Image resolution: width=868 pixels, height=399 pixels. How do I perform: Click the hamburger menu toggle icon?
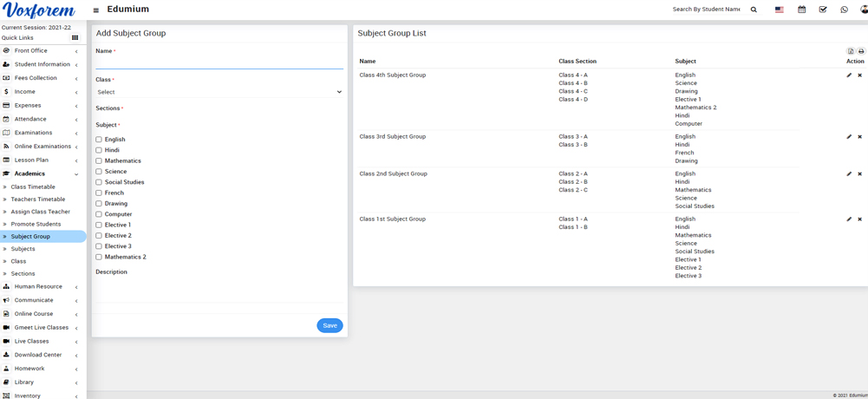(96, 10)
